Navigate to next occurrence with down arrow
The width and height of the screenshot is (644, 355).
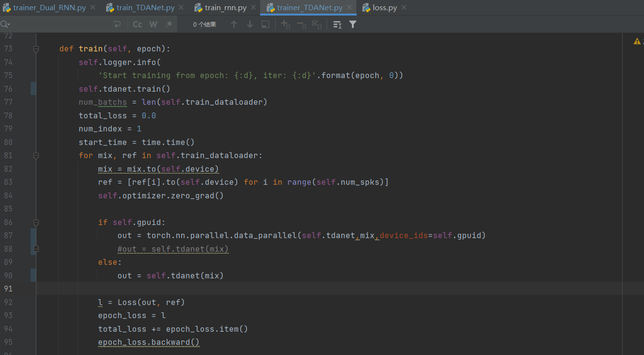249,24
